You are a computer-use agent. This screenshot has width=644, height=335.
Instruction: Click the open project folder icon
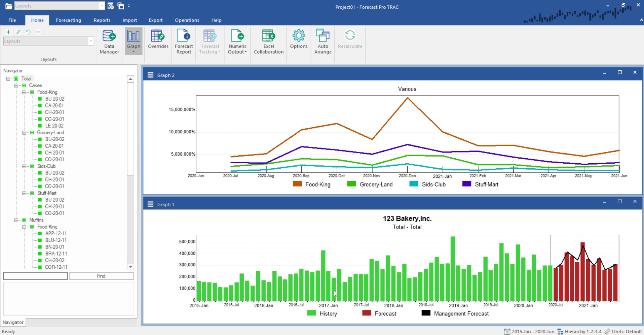point(9,6)
